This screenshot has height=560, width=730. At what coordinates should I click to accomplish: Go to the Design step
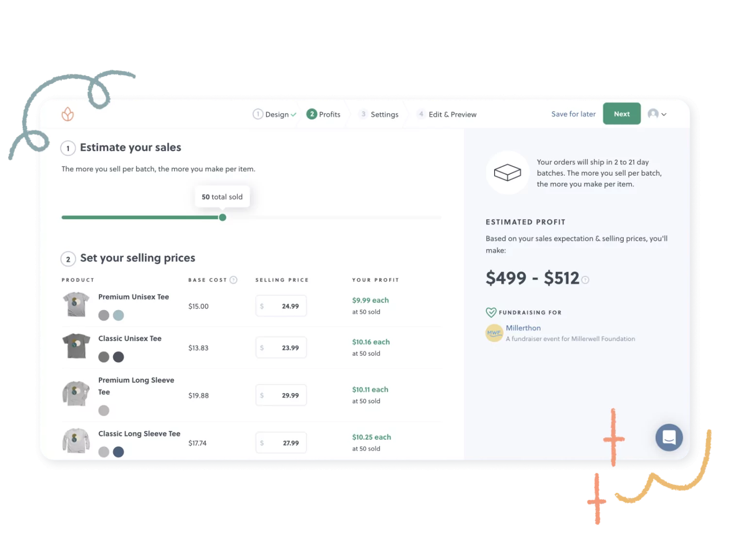click(x=274, y=115)
